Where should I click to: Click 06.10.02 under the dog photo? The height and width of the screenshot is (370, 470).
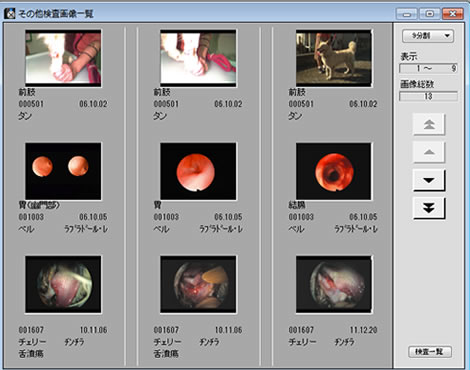(x=363, y=104)
